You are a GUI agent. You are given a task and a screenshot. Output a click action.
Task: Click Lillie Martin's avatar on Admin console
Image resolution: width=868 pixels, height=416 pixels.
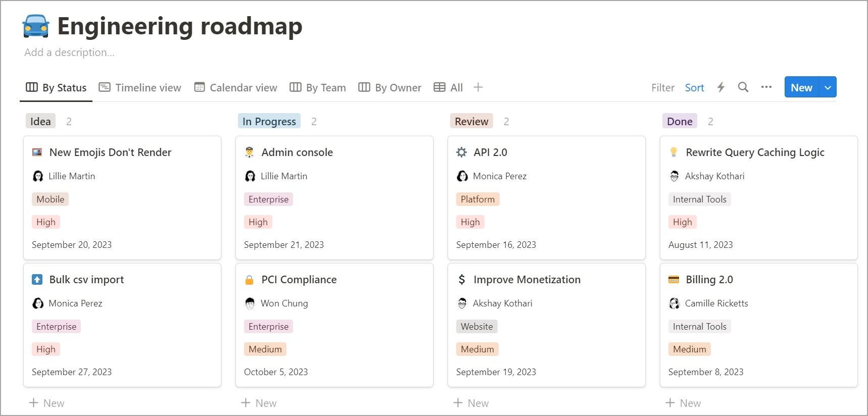tap(250, 176)
